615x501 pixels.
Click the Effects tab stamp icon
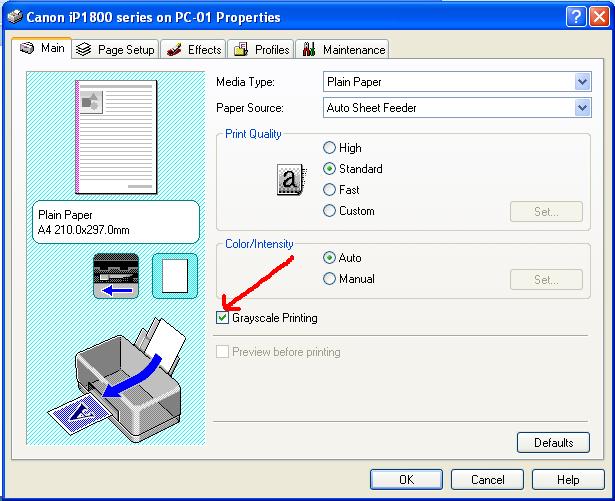pos(174,49)
